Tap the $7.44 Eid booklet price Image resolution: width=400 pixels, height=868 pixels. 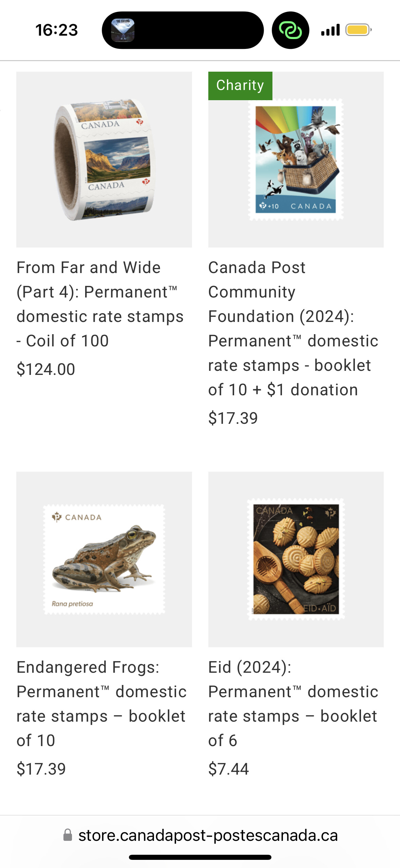(x=228, y=769)
